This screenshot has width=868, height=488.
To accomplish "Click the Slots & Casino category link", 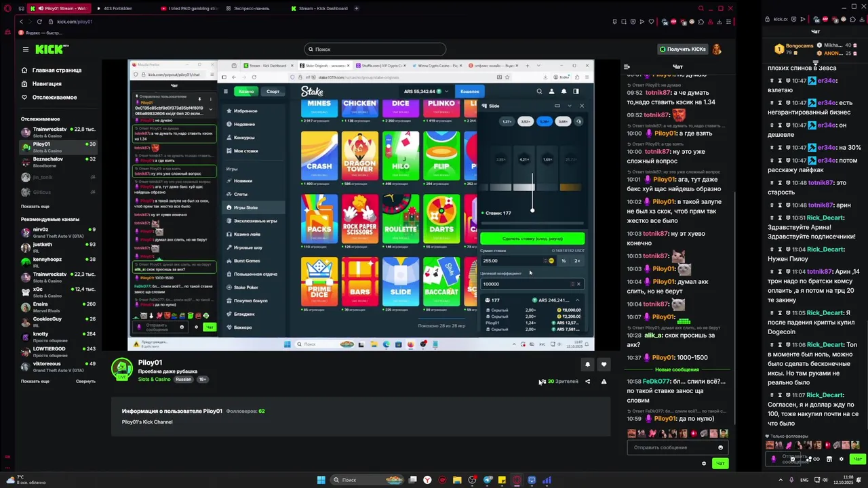I will tap(155, 380).
